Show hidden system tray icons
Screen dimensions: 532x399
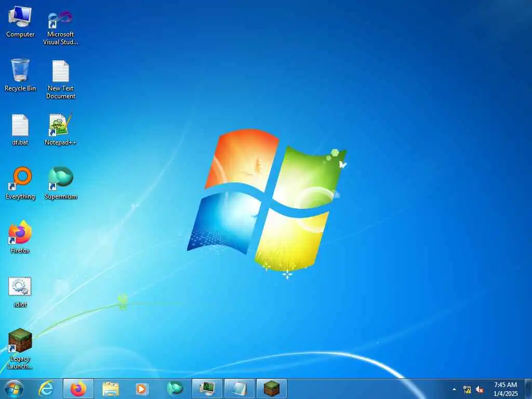point(454,389)
